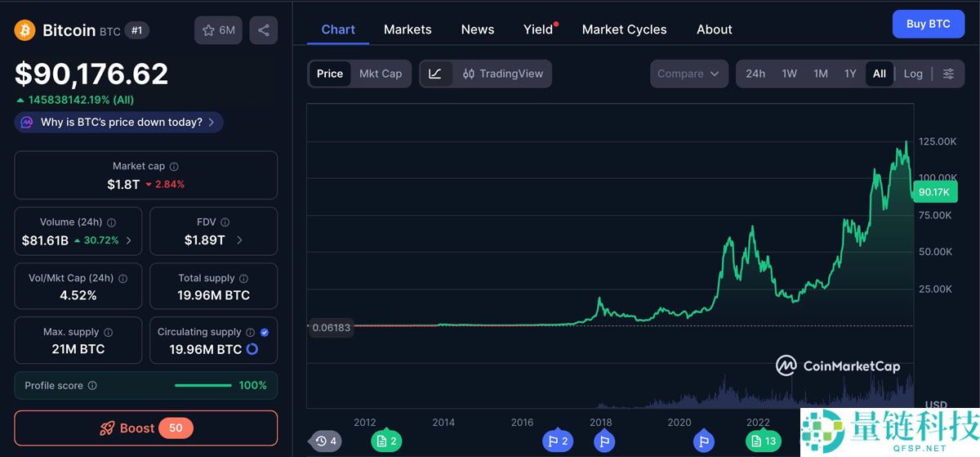Open the Market Cycles tab
The width and height of the screenshot is (980, 457).
625,29
